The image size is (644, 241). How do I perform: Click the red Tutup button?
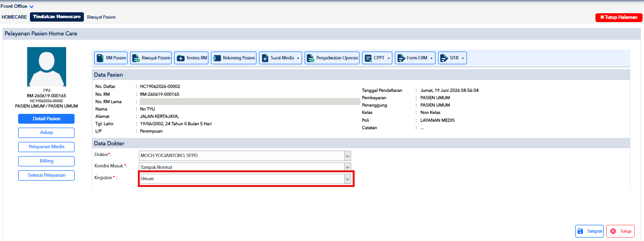pos(620,231)
